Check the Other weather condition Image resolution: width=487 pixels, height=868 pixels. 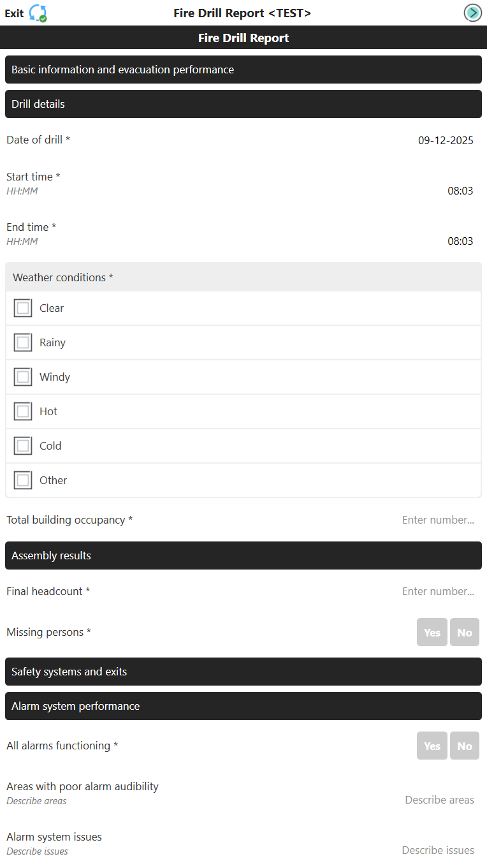pyautogui.click(x=23, y=480)
